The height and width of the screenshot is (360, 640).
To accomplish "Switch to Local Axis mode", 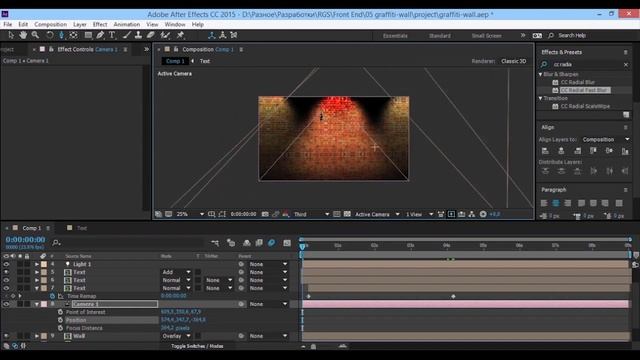I will (211, 36).
